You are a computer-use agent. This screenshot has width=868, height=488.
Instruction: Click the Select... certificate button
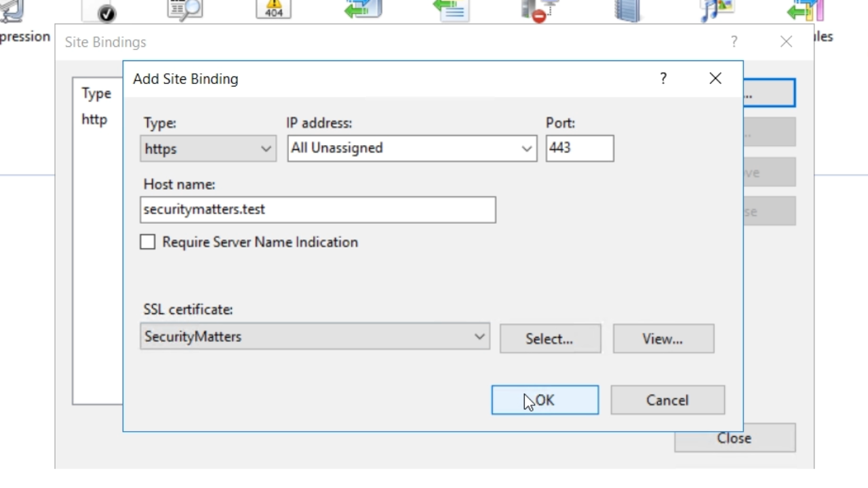(550, 339)
